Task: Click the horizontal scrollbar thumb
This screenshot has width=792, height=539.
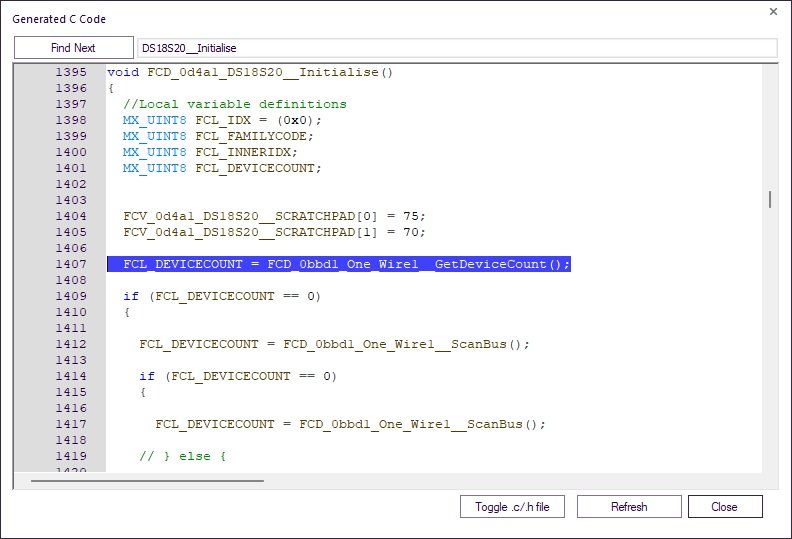Action: pos(147,480)
